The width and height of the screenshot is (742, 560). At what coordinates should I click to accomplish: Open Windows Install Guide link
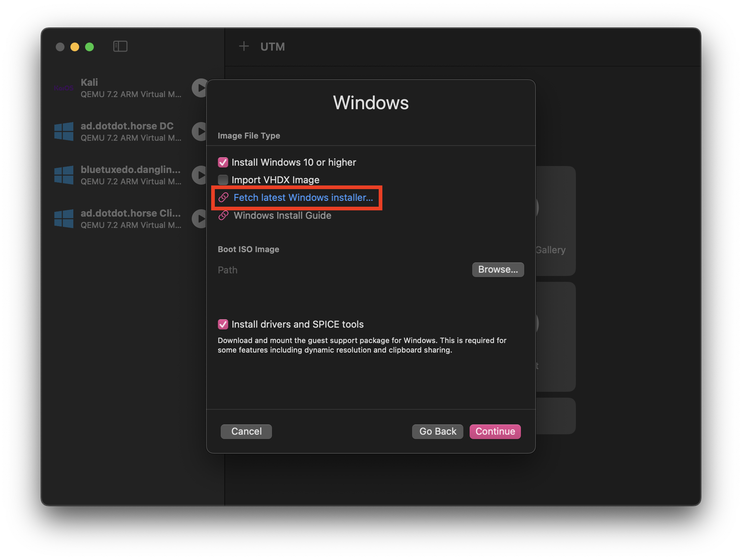pyautogui.click(x=282, y=215)
